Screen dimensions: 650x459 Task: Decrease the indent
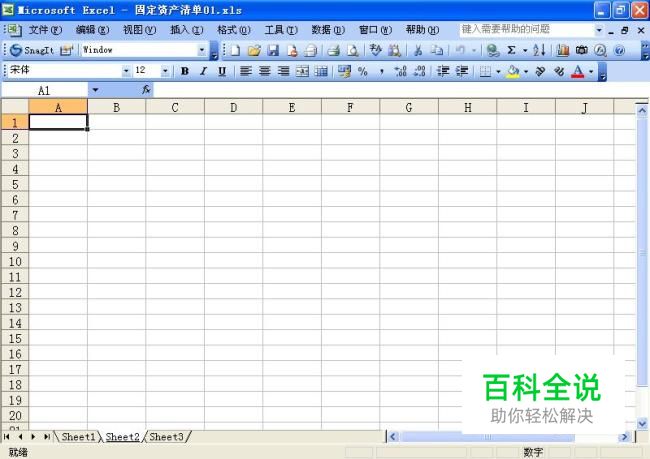443,71
